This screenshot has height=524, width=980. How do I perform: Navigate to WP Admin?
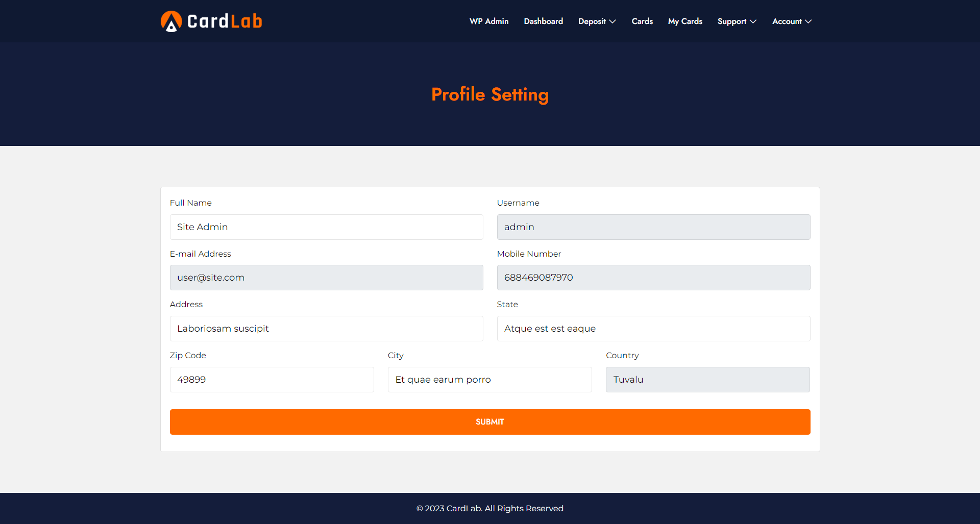488,21
